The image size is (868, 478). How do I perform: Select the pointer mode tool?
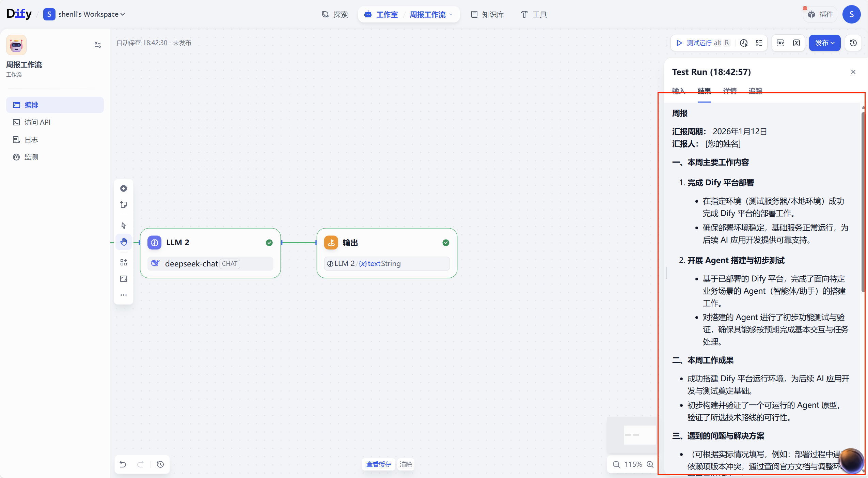124,226
